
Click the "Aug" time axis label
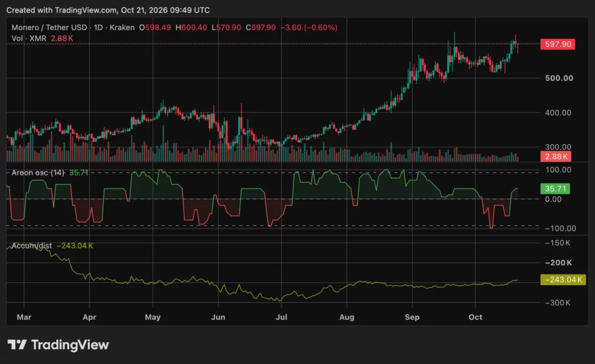(347, 317)
